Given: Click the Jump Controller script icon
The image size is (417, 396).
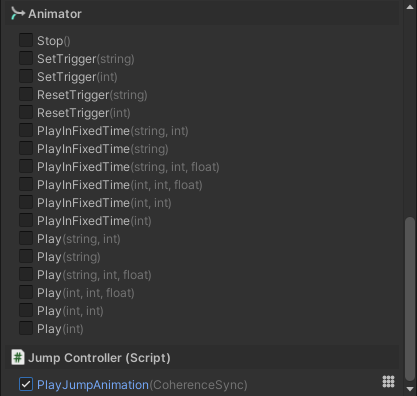Looking at the screenshot, I should pos(18,357).
